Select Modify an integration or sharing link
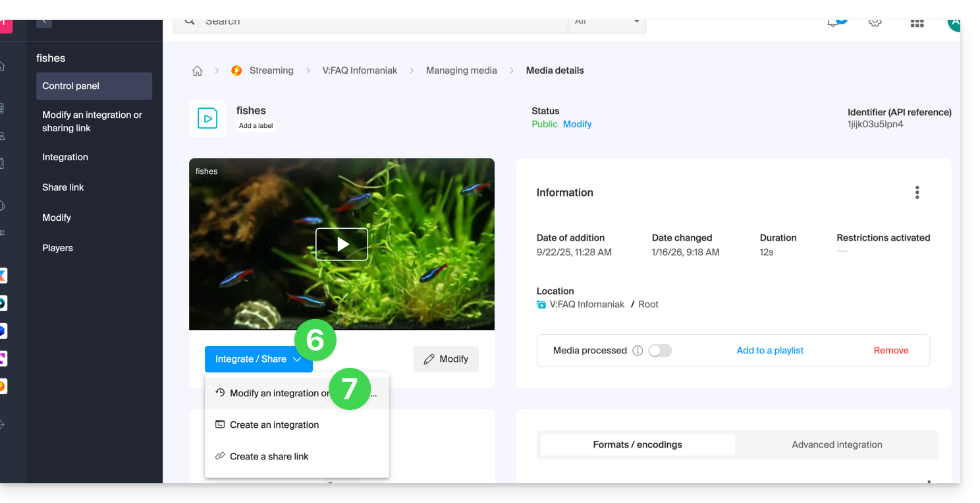The height and width of the screenshot is (503, 980). pyautogui.click(x=279, y=394)
